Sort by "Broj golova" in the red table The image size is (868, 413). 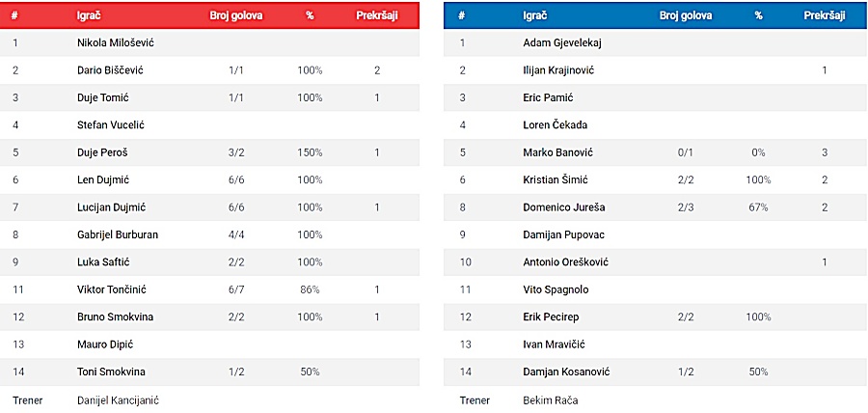click(236, 16)
